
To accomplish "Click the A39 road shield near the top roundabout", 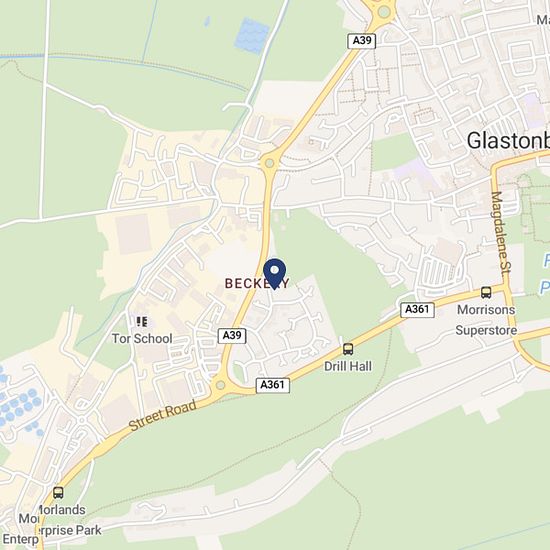I will [362, 41].
